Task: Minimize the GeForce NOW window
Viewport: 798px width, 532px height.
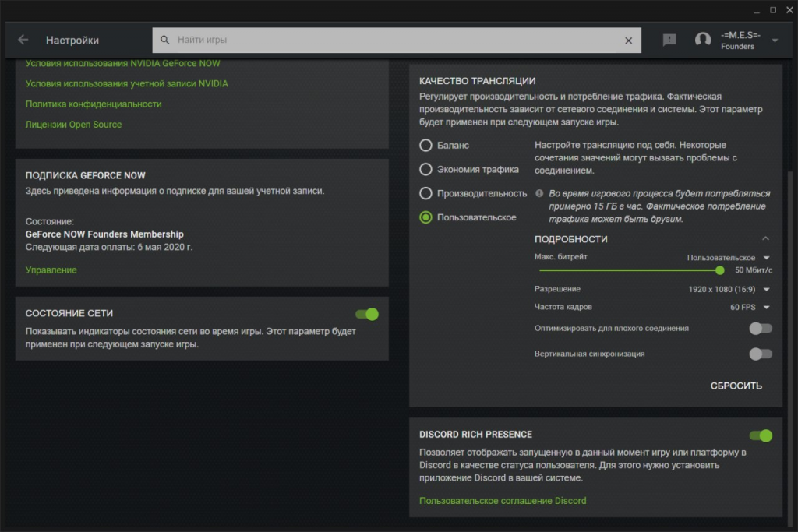Action: (754, 10)
